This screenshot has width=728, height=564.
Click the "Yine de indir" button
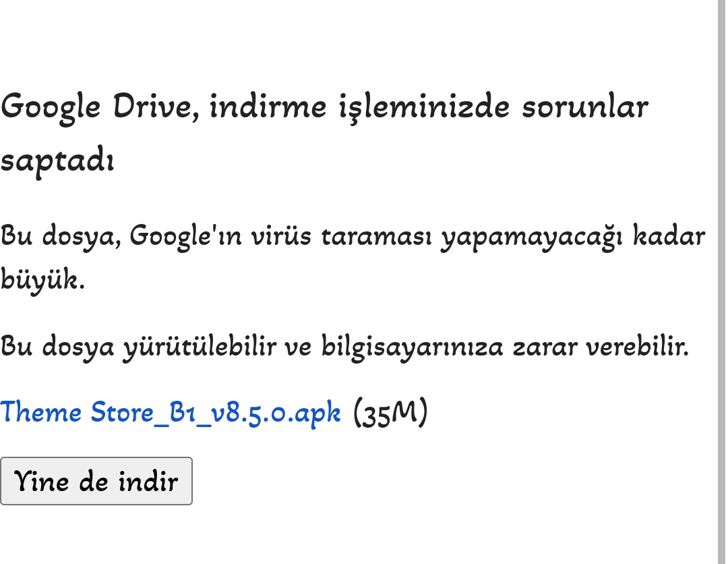point(96,481)
